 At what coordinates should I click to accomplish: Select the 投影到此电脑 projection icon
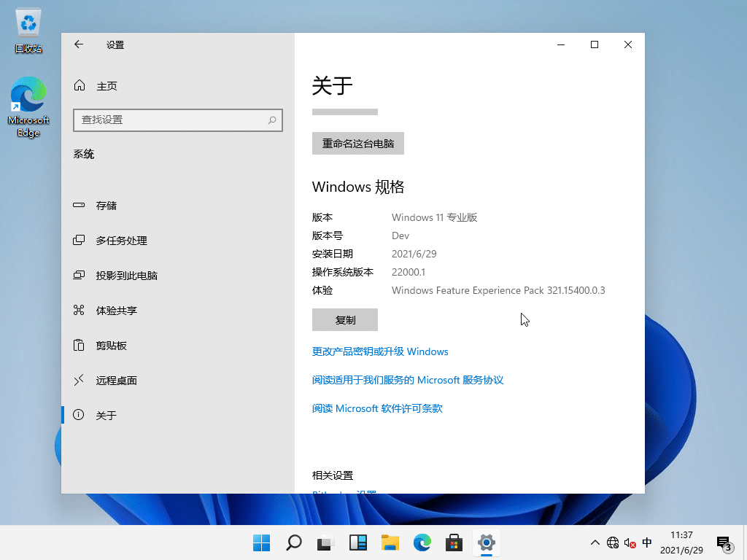(x=79, y=275)
